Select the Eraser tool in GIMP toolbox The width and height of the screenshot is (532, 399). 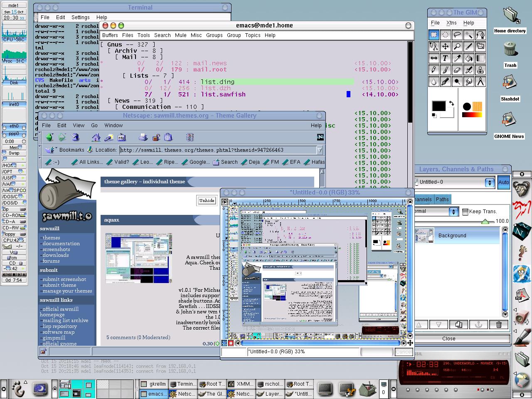457,70
